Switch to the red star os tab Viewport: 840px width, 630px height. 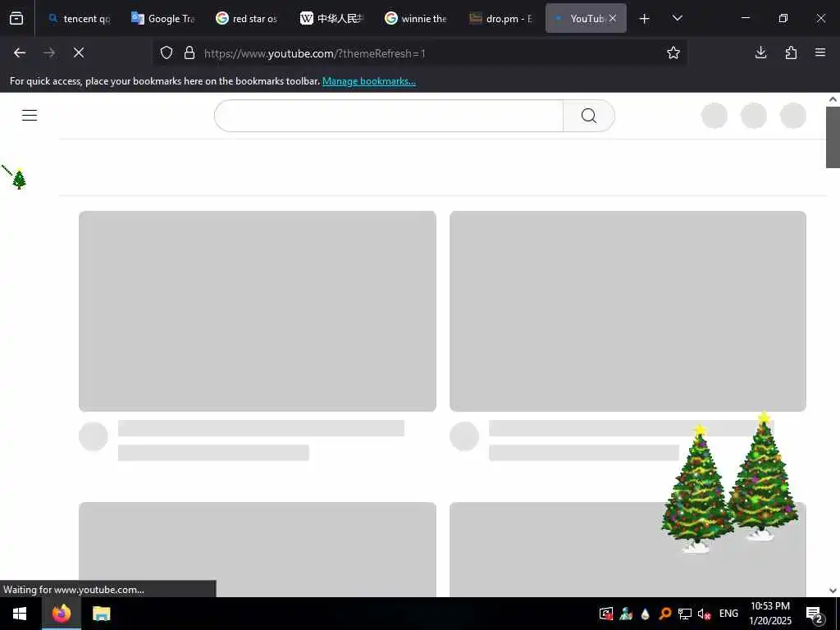pos(248,18)
